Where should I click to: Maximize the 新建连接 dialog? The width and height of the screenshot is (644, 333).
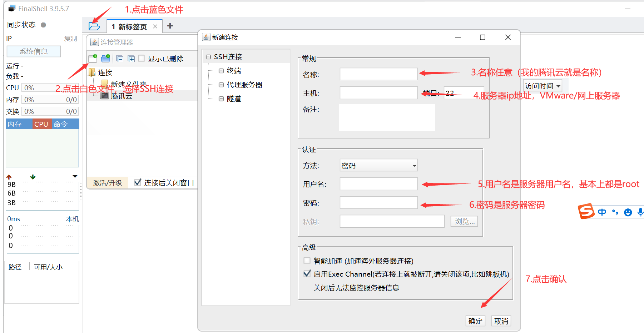click(482, 37)
